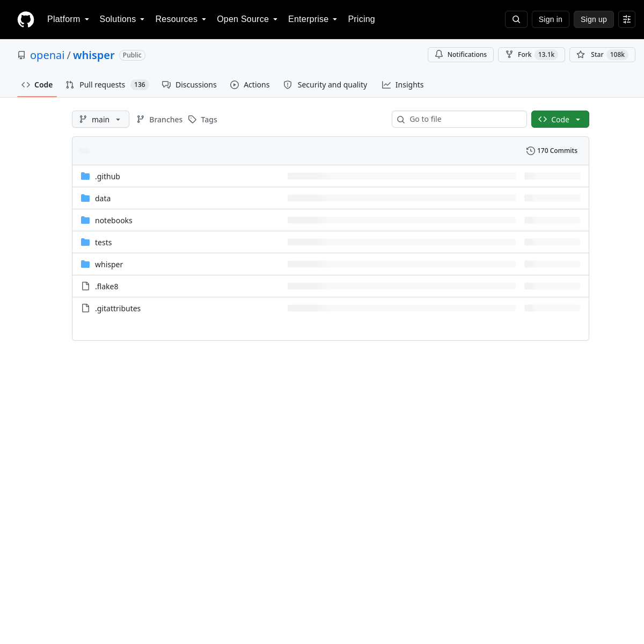Image resolution: width=644 pixels, height=644 pixels.
Task: Click the notebooks folder icon
Action: pyautogui.click(x=85, y=220)
